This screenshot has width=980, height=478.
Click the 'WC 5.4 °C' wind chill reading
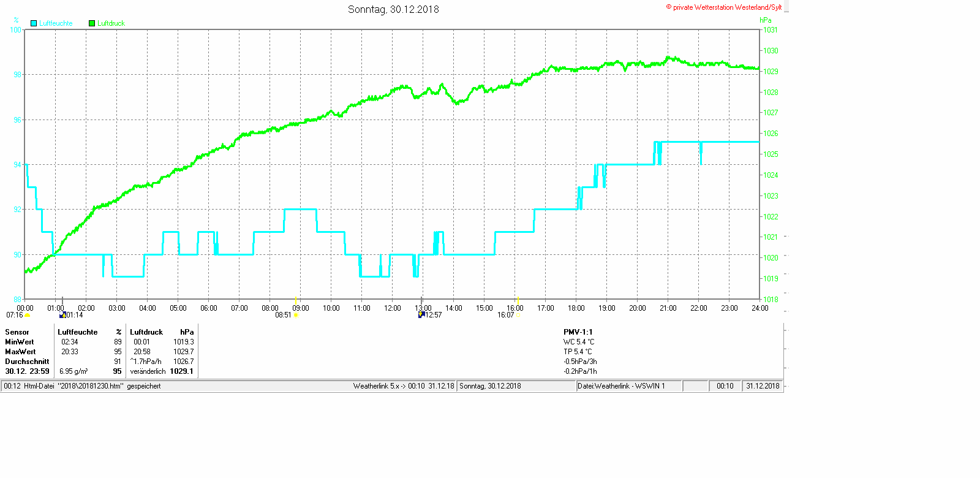pyautogui.click(x=579, y=342)
